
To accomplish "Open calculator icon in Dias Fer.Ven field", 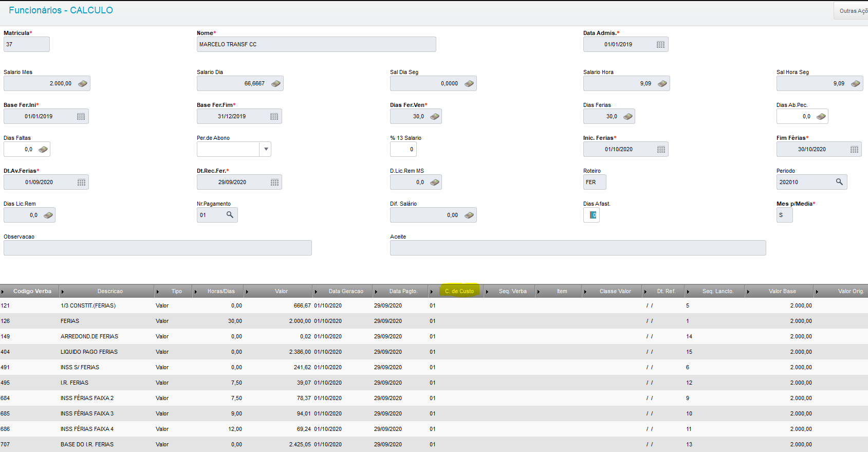I will coord(434,117).
